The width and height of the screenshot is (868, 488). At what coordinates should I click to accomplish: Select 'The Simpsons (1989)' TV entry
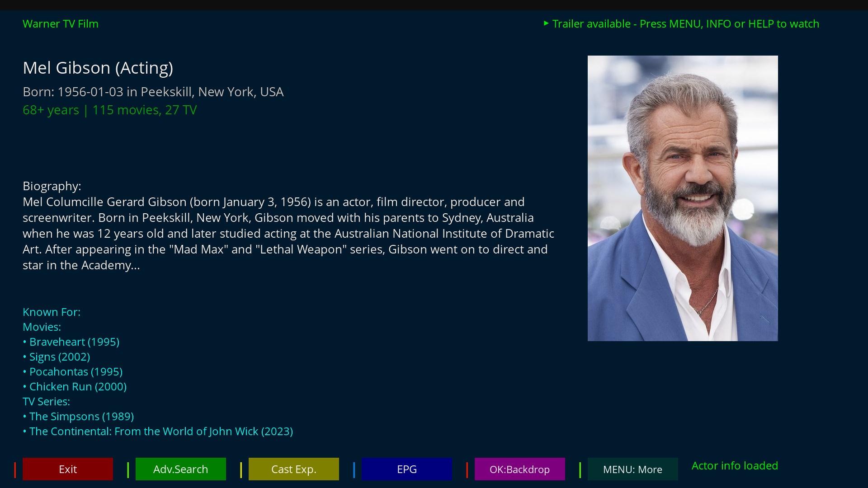[78, 417]
